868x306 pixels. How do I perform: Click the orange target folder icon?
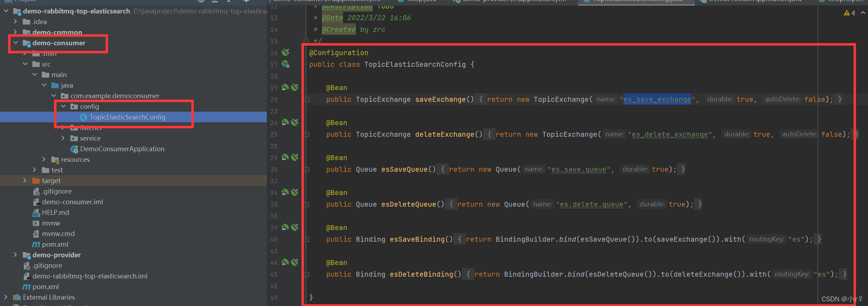tap(36, 181)
